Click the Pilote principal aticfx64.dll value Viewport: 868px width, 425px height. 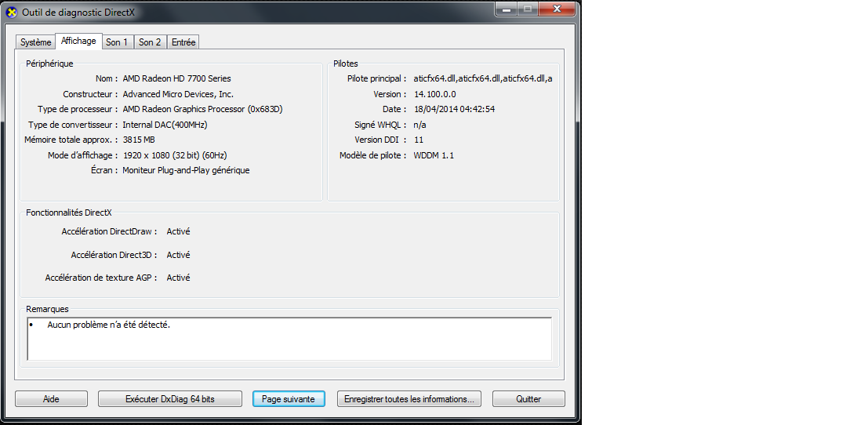point(483,78)
